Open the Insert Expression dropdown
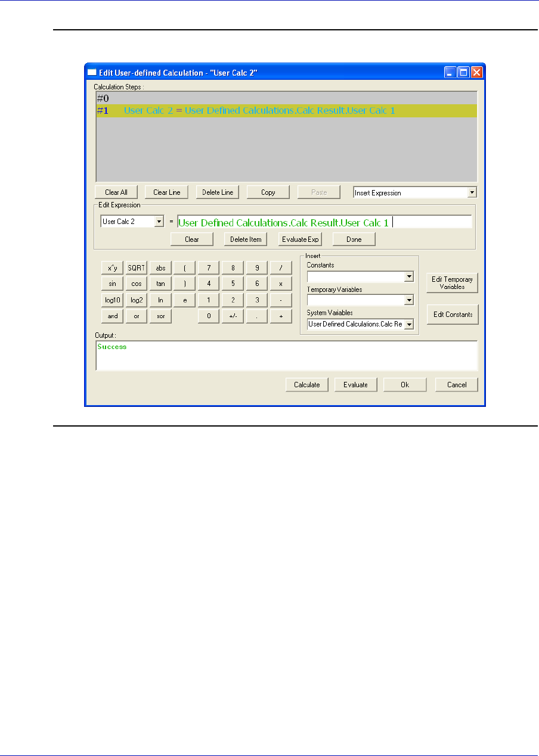The width and height of the screenshot is (539, 756). pos(472,192)
